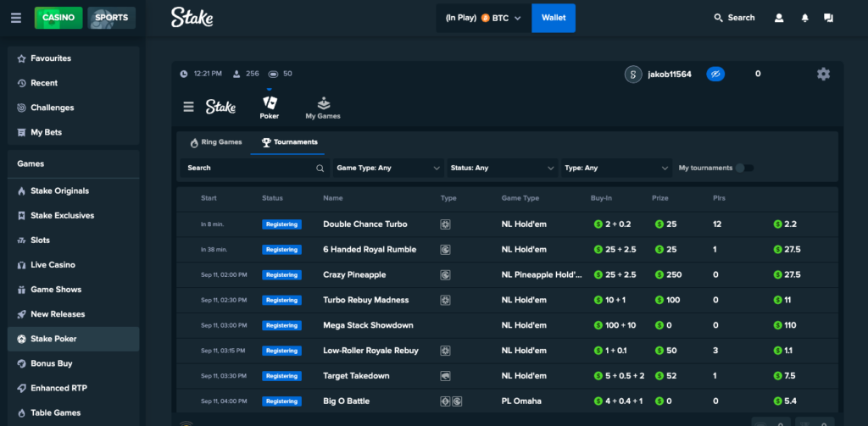
Task: Open the Mega Stack Showdown tournament
Action: click(x=507, y=325)
